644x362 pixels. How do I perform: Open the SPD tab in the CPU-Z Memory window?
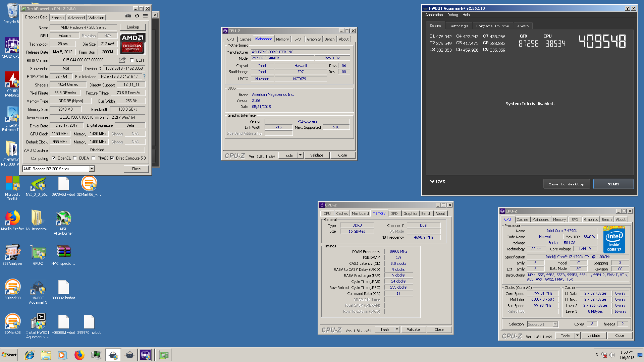click(394, 214)
